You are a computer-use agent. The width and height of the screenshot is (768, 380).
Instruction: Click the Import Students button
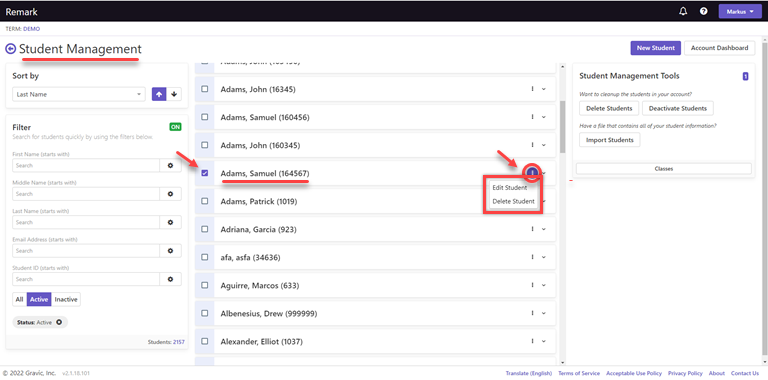point(610,140)
